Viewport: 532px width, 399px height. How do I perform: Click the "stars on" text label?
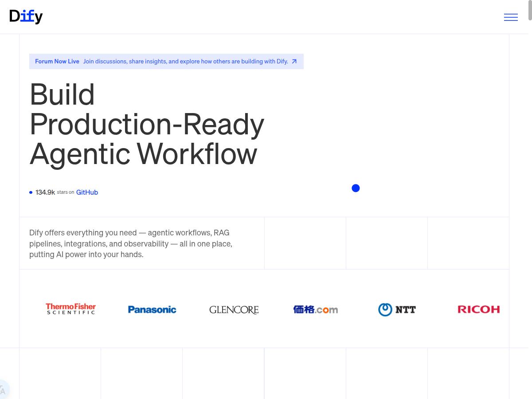pyautogui.click(x=66, y=192)
